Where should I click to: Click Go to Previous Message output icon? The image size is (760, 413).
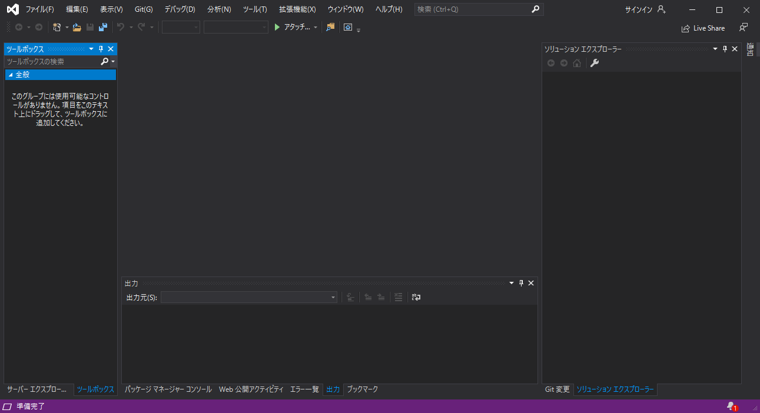click(368, 297)
